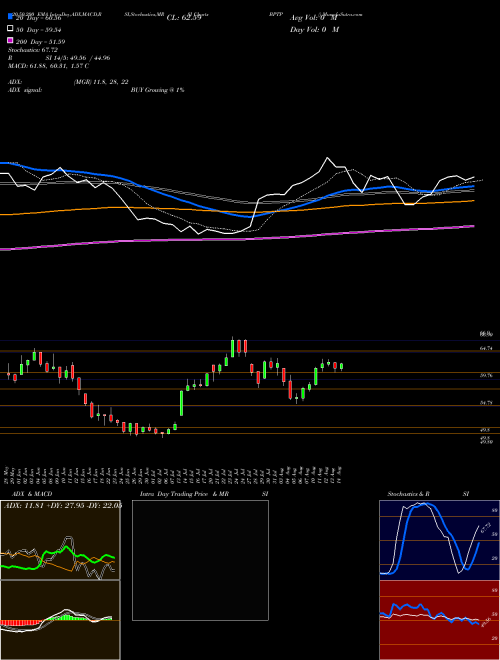Select the Stochastics & RSI panel title
This screenshot has width=500, height=660.
(x=428, y=494)
